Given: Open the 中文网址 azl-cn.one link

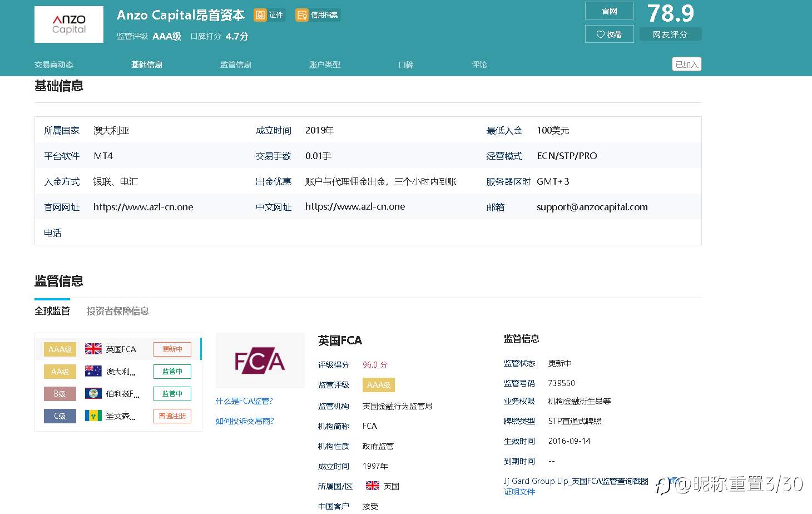Looking at the screenshot, I should point(355,206).
